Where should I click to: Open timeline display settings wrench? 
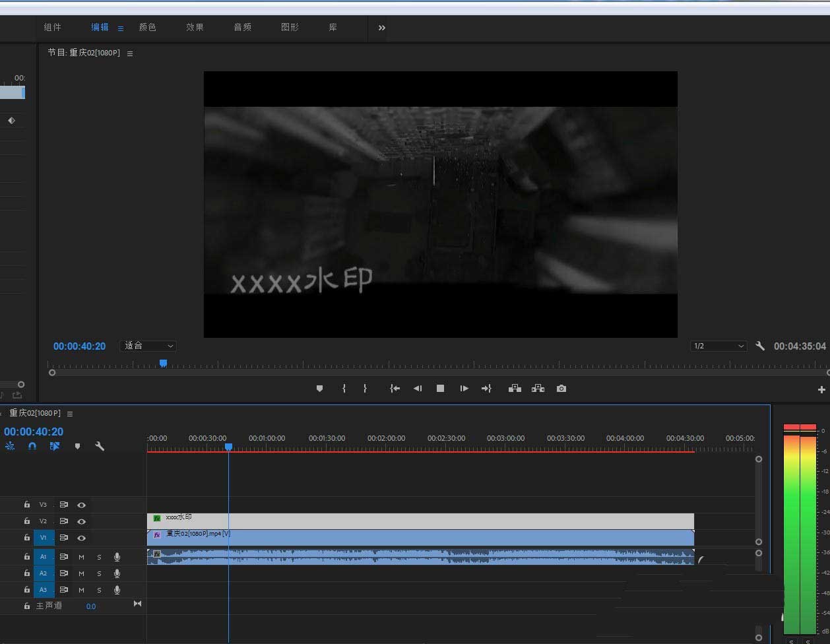tap(100, 446)
